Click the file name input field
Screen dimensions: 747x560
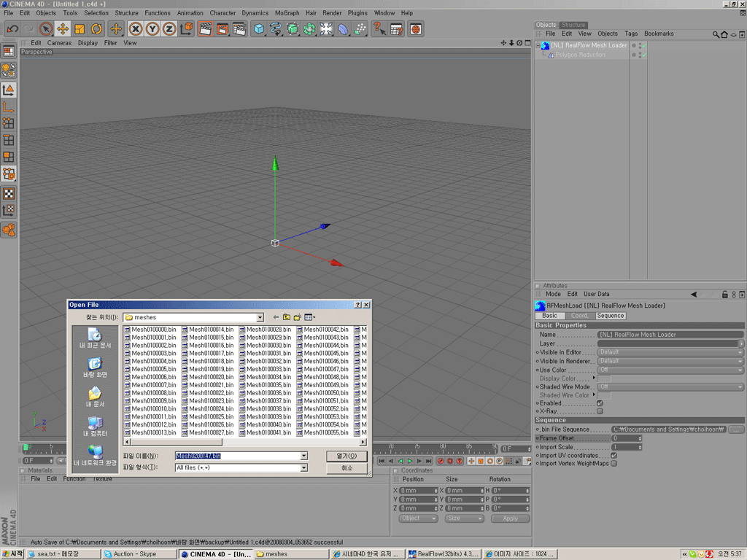point(239,456)
